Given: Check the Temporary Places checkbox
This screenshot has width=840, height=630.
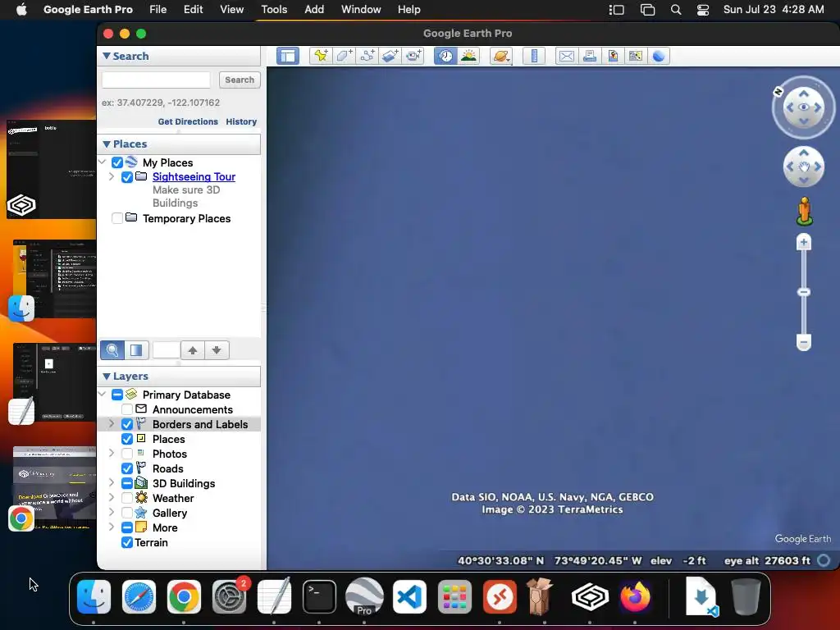Looking at the screenshot, I should pos(117,218).
